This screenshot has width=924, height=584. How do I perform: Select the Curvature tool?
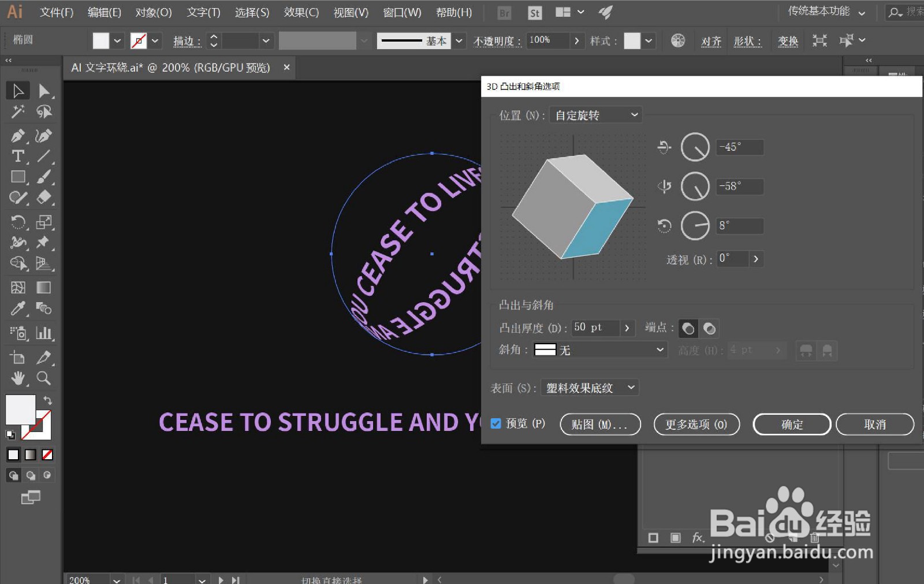click(x=44, y=135)
